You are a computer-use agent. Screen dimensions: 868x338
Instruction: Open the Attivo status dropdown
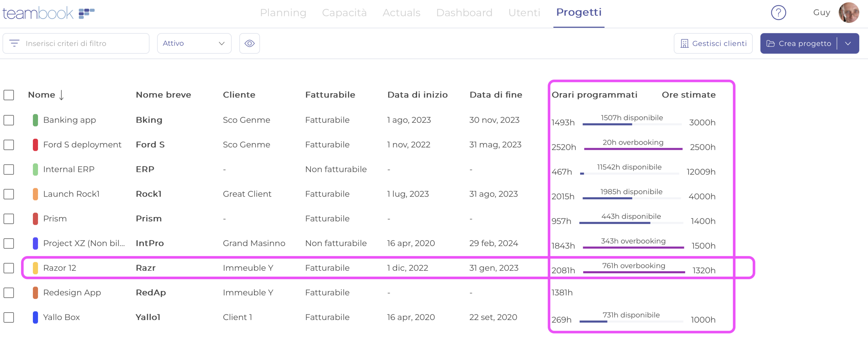(x=194, y=43)
